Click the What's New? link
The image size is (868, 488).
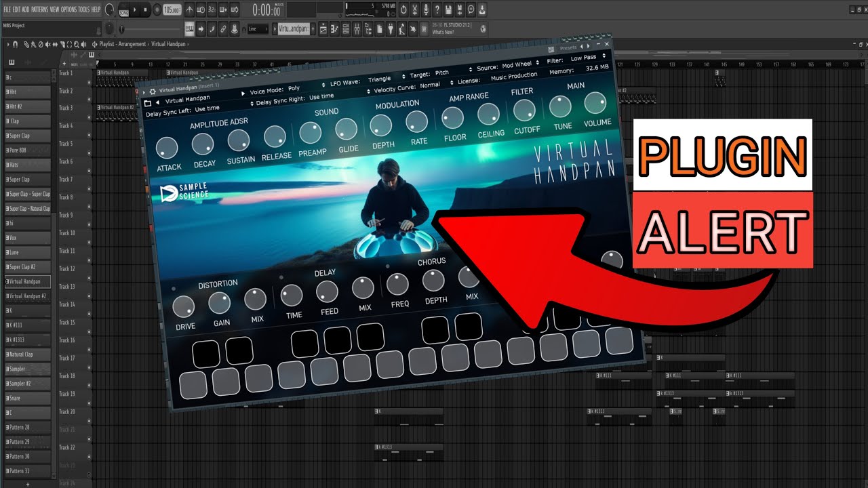point(443,32)
